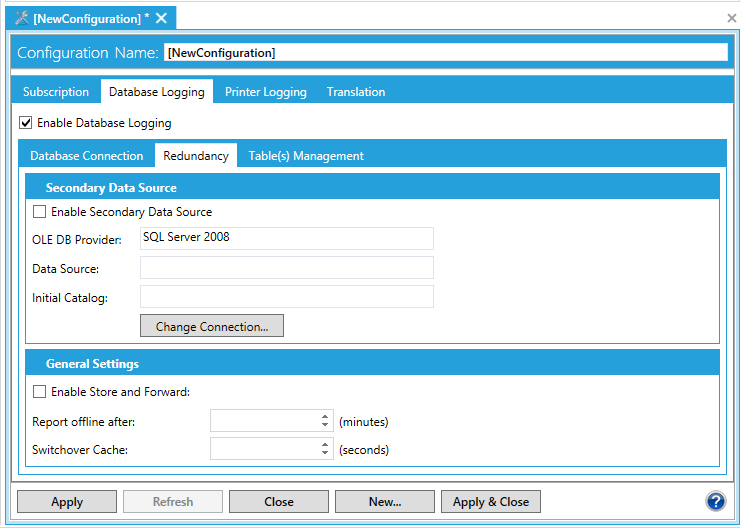Decrease Switchover Cache value

[325, 454]
